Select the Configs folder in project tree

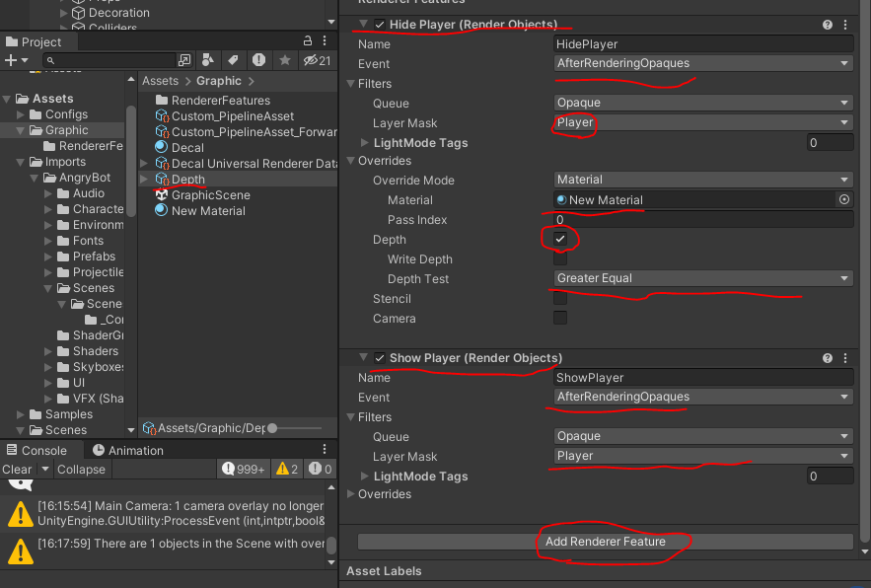pyautogui.click(x=58, y=114)
